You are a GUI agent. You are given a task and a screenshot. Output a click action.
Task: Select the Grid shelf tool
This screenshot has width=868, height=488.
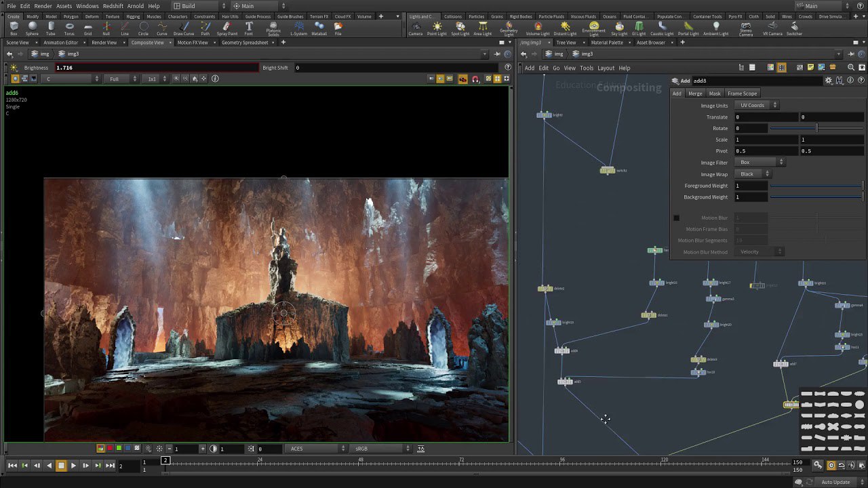[x=87, y=28]
